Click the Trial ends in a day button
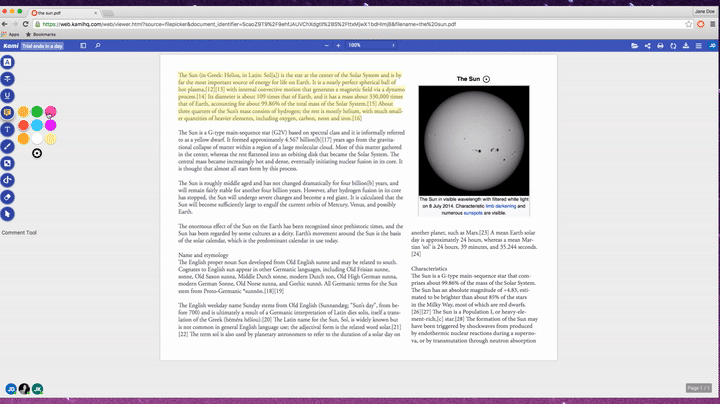 (42, 46)
